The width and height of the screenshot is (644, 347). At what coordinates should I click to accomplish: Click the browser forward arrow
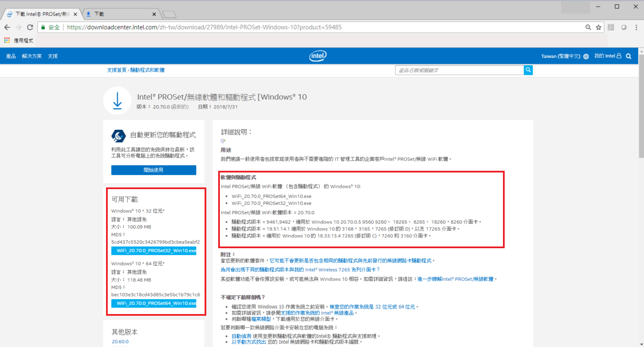[x=19, y=28]
